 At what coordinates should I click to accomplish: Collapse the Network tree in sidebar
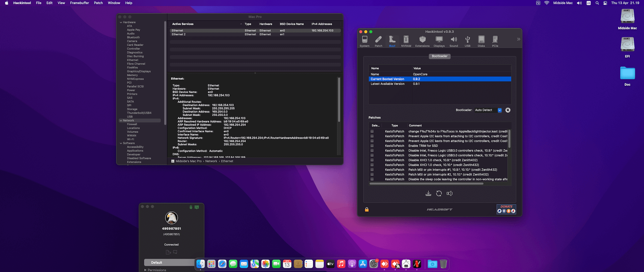121,121
